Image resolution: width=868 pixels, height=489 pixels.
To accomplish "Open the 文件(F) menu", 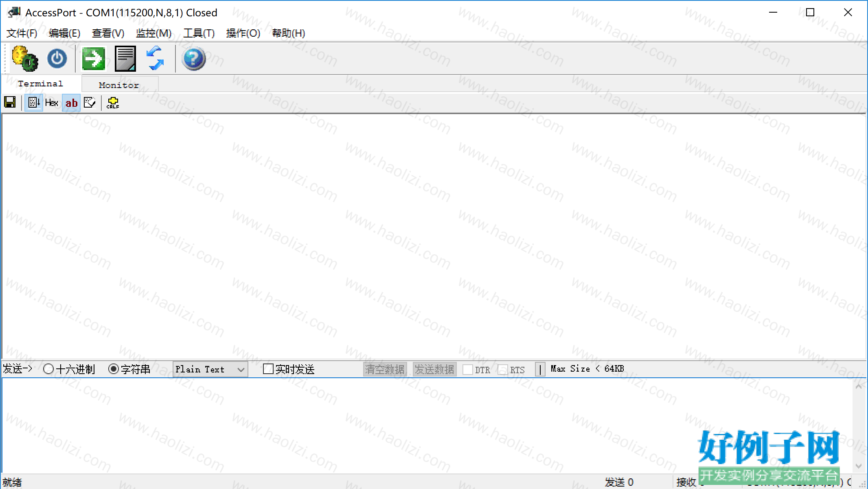I will pyautogui.click(x=22, y=33).
